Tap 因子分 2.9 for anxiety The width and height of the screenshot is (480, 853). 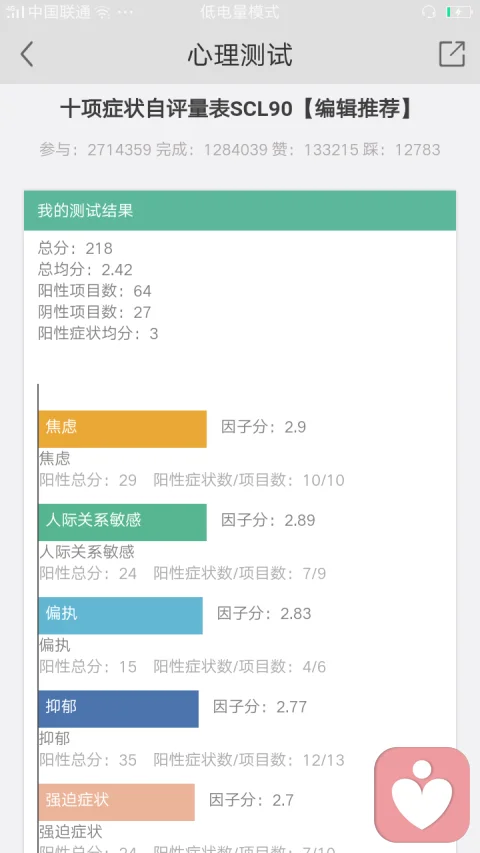pyautogui.click(x=263, y=427)
